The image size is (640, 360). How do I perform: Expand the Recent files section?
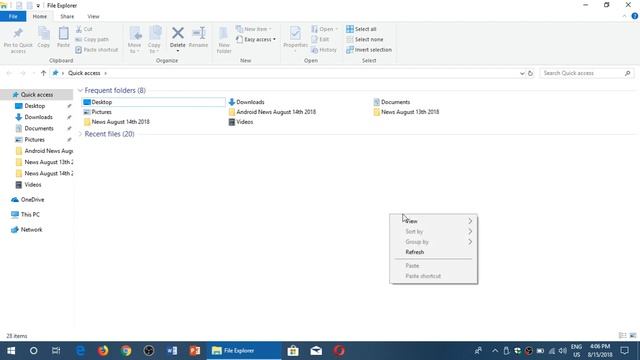click(80, 134)
